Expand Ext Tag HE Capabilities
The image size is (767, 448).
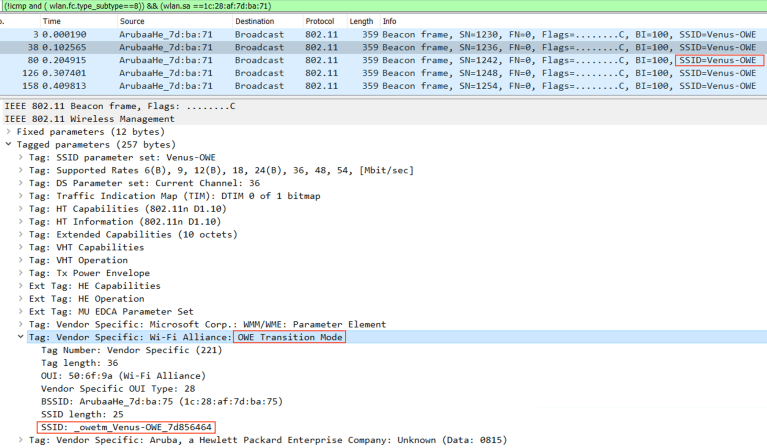coord(21,286)
